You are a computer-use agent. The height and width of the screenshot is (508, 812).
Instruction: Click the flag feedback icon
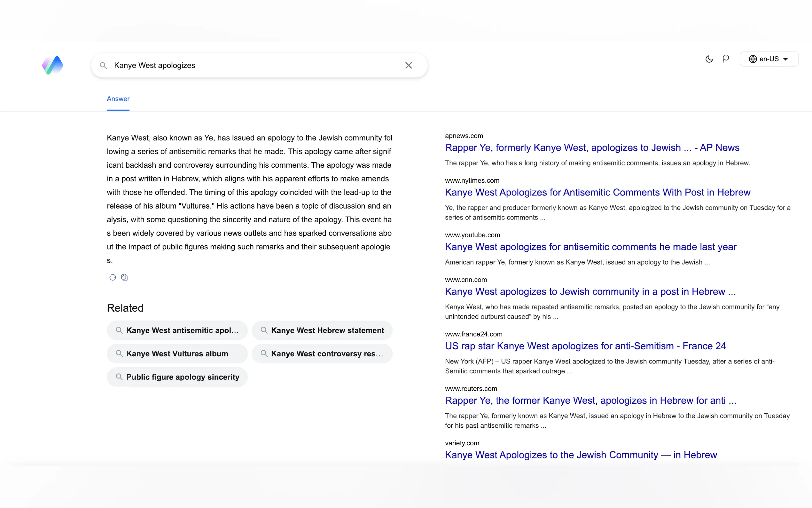(x=725, y=59)
